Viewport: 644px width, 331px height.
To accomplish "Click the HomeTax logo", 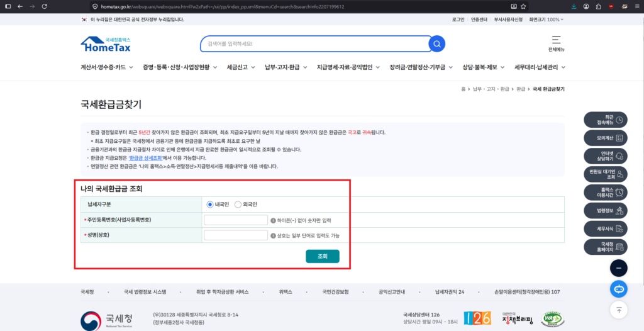I will 106,45.
